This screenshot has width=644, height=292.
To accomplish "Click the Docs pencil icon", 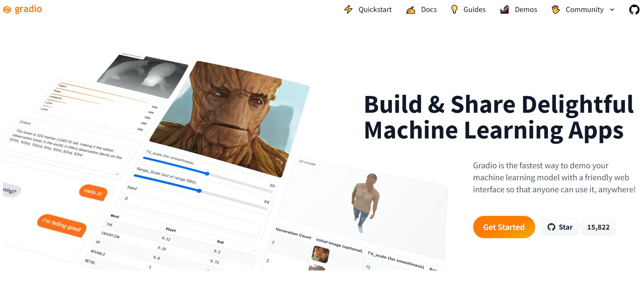I will coord(411,10).
